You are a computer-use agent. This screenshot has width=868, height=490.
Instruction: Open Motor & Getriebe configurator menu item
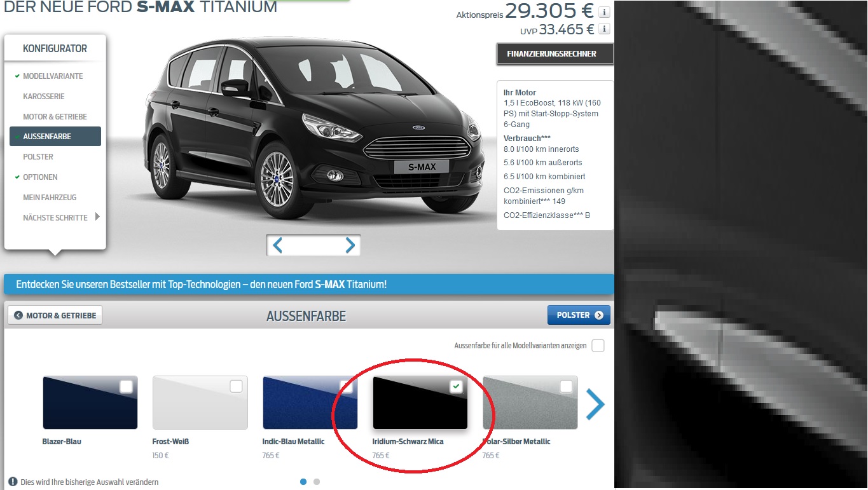pyautogui.click(x=55, y=117)
